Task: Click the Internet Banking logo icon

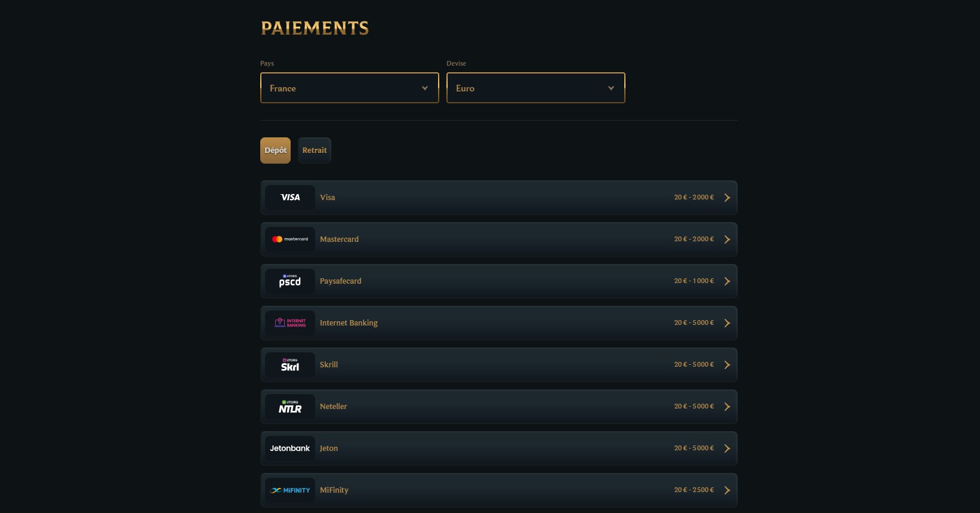Action: tap(290, 323)
